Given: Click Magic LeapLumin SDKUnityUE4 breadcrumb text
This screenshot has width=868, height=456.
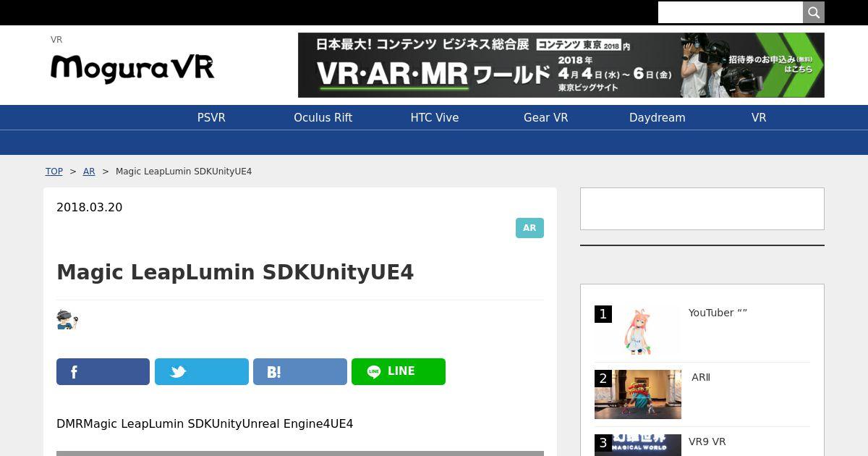Looking at the screenshot, I should coord(184,172).
